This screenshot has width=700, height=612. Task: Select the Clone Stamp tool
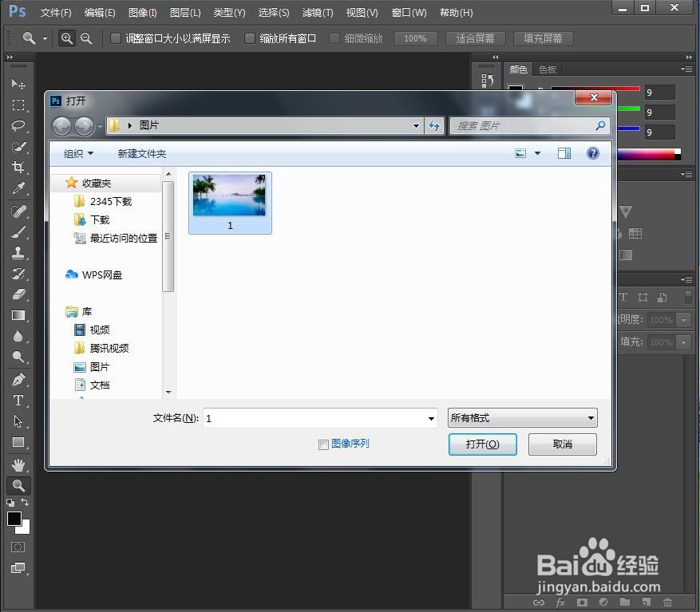click(x=18, y=253)
